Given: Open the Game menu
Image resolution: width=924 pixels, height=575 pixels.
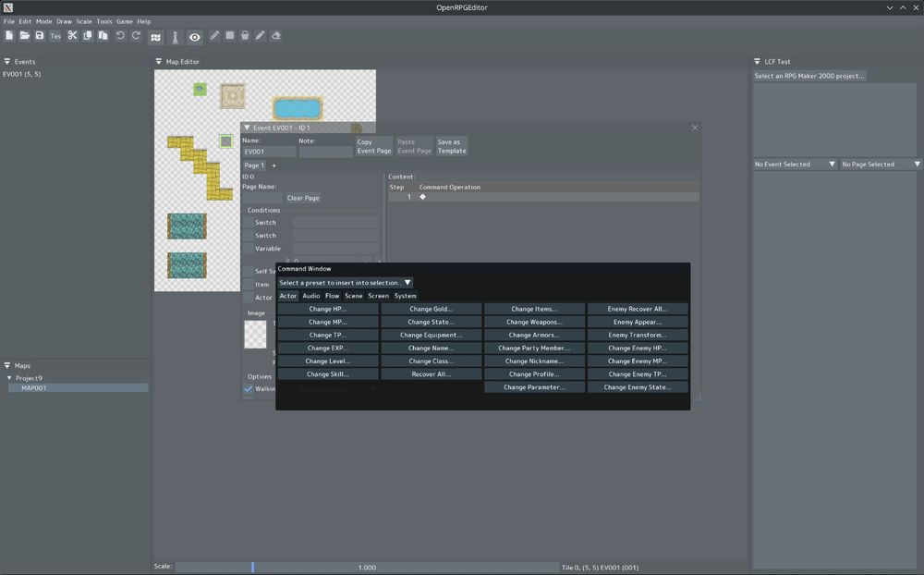Looking at the screenshot, I should coord(125,21).
